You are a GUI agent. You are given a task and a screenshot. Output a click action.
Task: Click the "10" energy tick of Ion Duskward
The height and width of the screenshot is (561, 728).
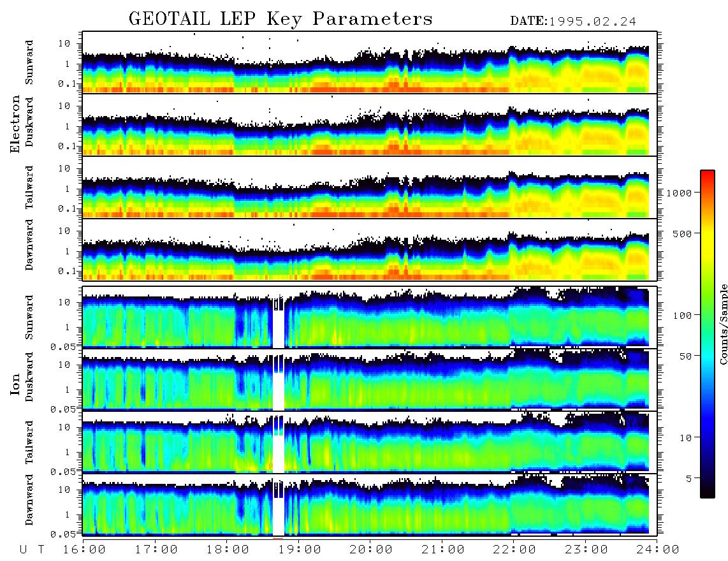coord(64,365)
